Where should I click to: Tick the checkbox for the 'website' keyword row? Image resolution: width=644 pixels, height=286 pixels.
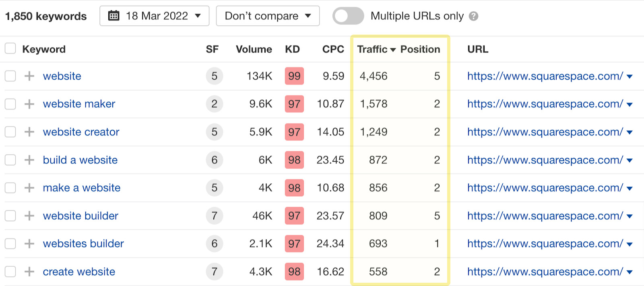coord(10,76)
